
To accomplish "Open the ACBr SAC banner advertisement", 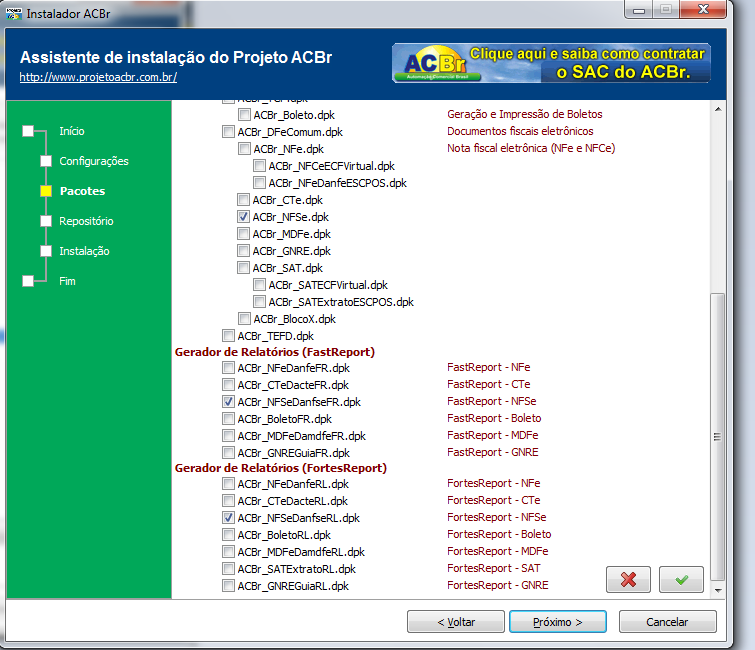I will (551, 63).
